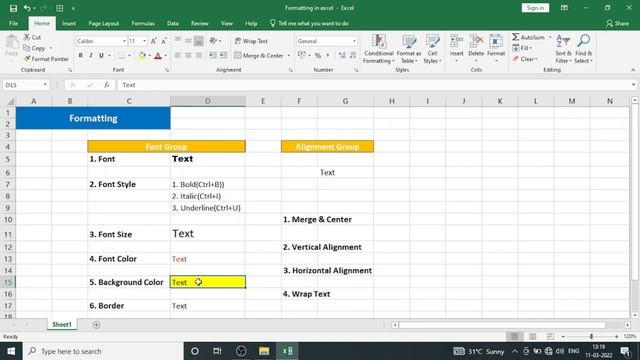Undo the last action
The height and width of the screenshot is (360, 640).
(x=27, y=8)
